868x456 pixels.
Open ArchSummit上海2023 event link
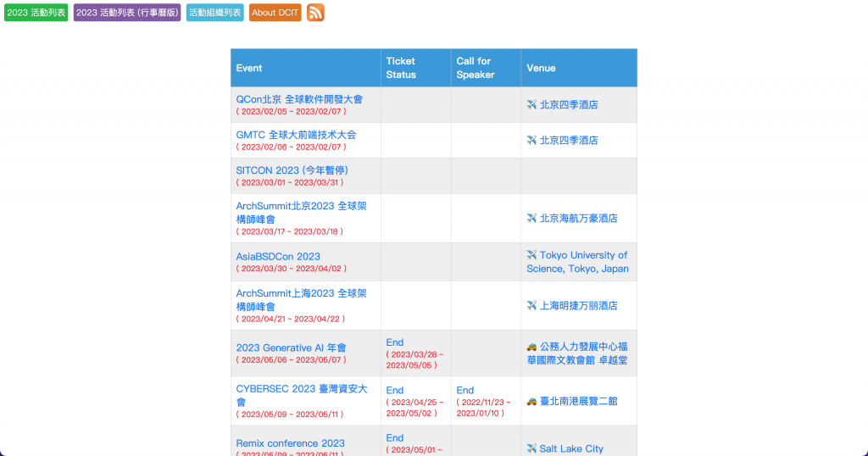click(x=301, y=300)
